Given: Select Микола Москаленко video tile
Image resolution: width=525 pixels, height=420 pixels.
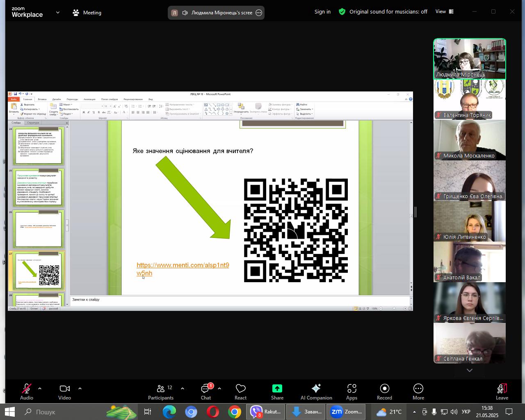Looking at the screenshot, I should point(470,140).
